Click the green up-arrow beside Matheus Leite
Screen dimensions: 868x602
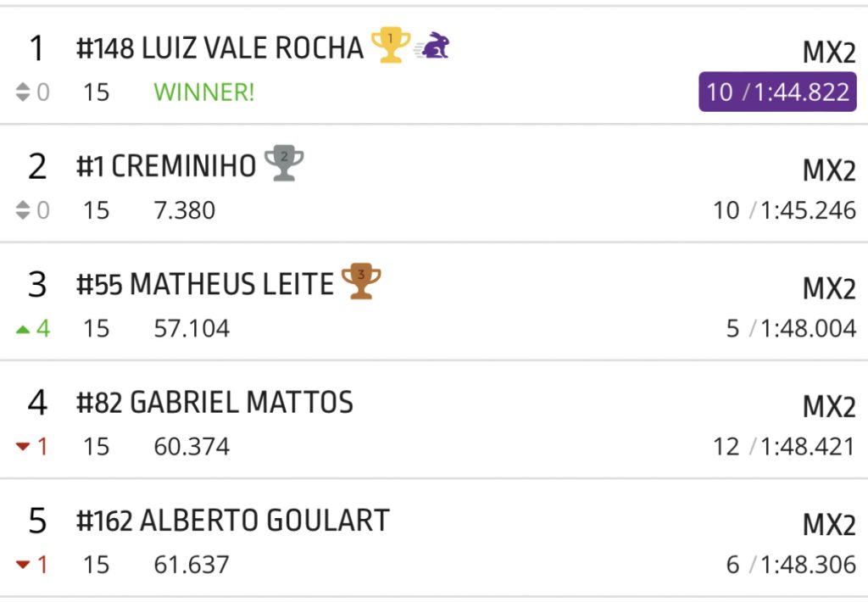pos(23,329)
